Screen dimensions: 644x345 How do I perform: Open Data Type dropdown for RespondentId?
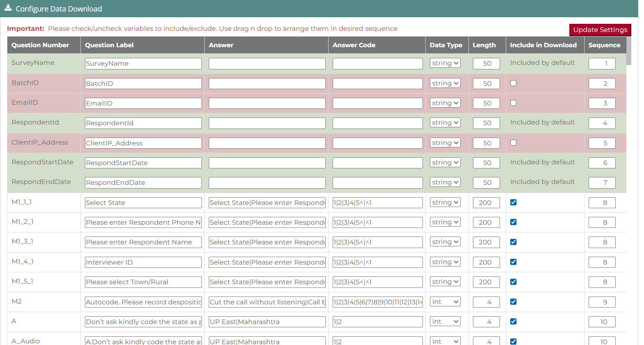(x=445, y=123)
